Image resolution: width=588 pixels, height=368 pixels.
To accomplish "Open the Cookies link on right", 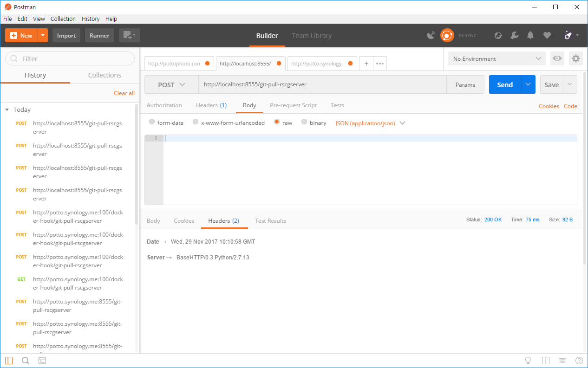I will click(x=549, y=106).
